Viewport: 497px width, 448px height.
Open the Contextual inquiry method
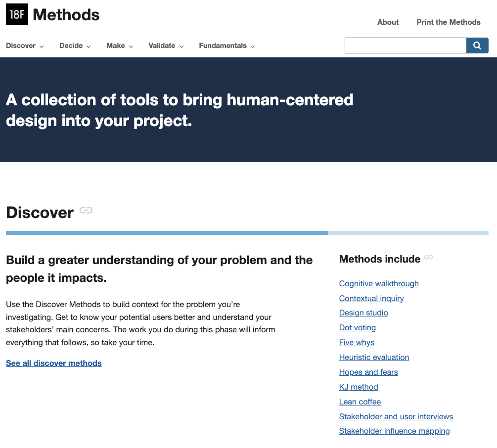(371, 298)
